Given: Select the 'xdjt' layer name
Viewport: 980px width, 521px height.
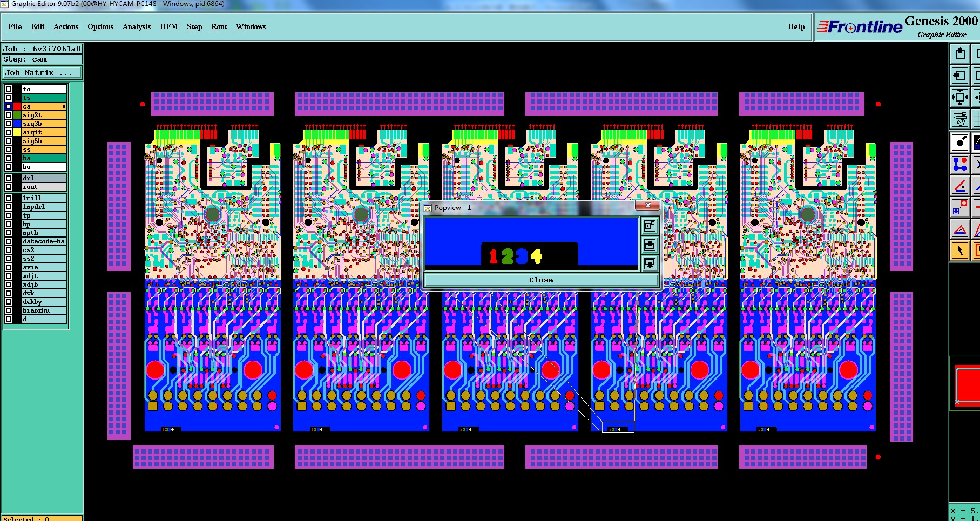Looking at the screenshot, I should pyautogui.click(x=44, y=276).
